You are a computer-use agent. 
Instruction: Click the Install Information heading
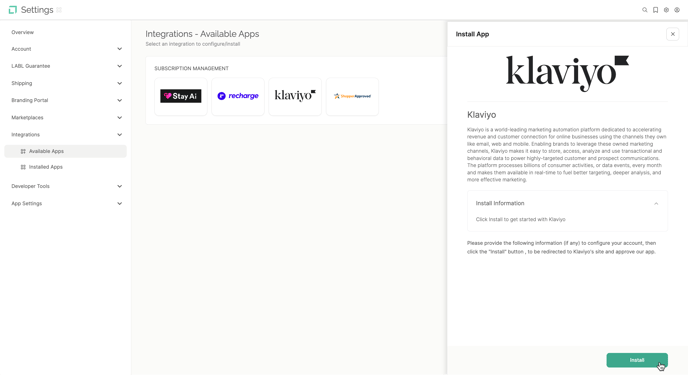(x=500, y=204)
